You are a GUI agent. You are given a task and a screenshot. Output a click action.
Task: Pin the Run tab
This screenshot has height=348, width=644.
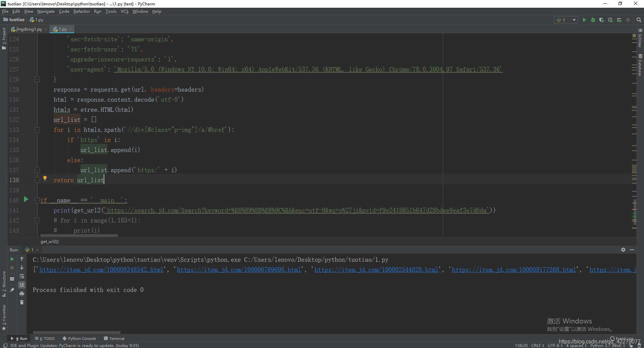tap(12, 290)
